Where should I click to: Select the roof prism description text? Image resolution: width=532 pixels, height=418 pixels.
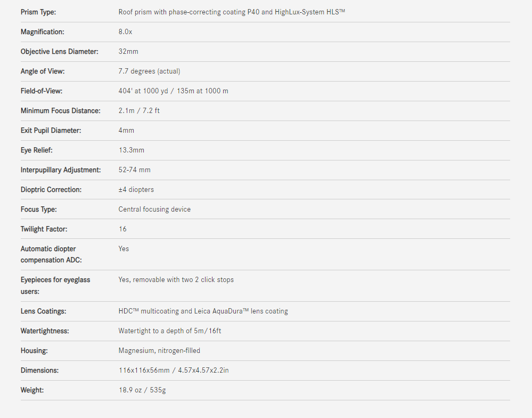coord(232,12)
